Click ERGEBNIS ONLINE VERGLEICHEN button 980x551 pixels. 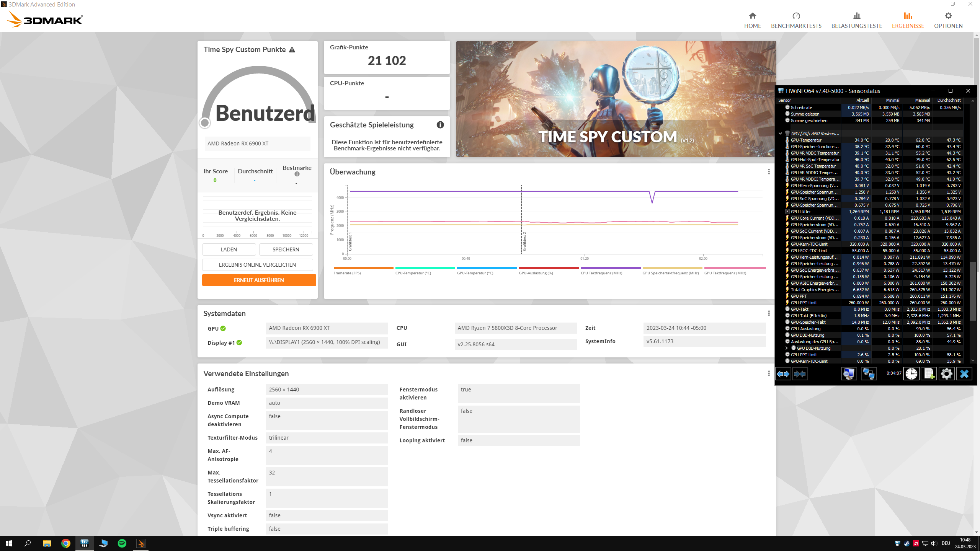point(257,265)
